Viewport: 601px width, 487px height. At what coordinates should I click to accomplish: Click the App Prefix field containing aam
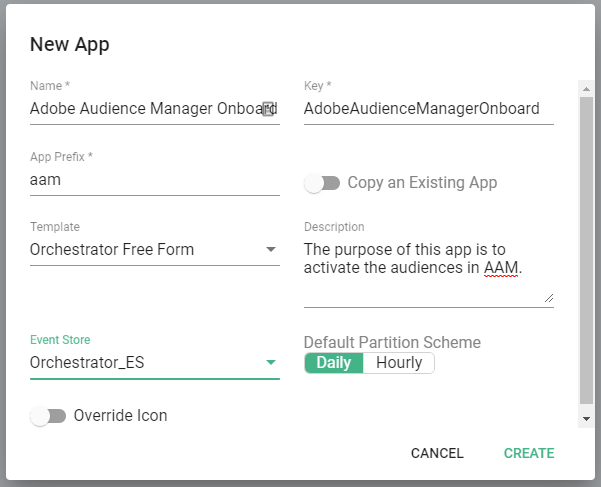click(154, 180)
